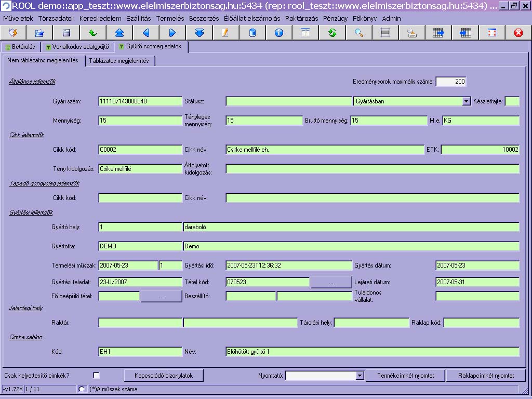Click Kapcsolódó bizonylatok button

164,376
